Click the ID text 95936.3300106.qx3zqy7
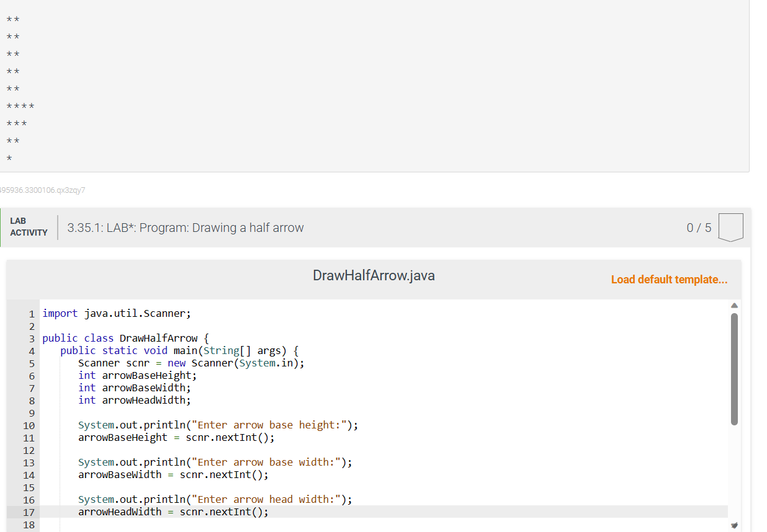Screen dimensions: 767x532 tap(42, 190)
